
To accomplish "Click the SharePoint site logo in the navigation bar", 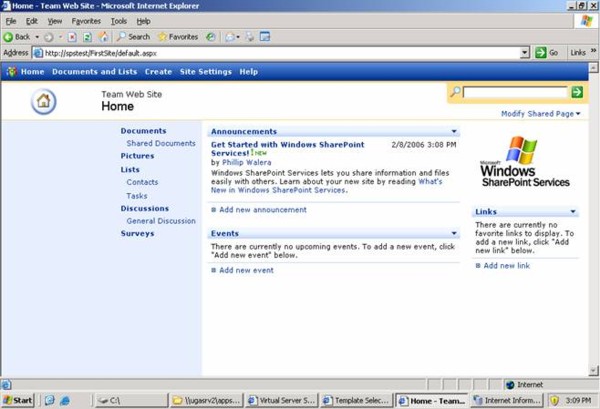I will pos(11,72).
